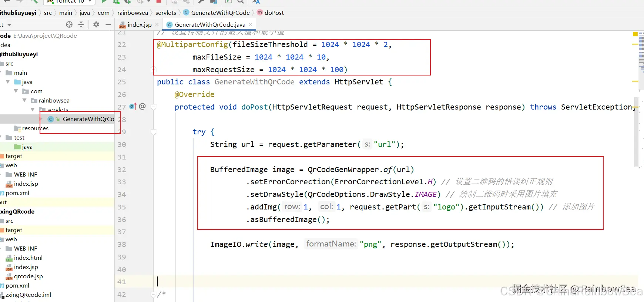Click the Debug bug icon in the toolbar

coord(116,1)
